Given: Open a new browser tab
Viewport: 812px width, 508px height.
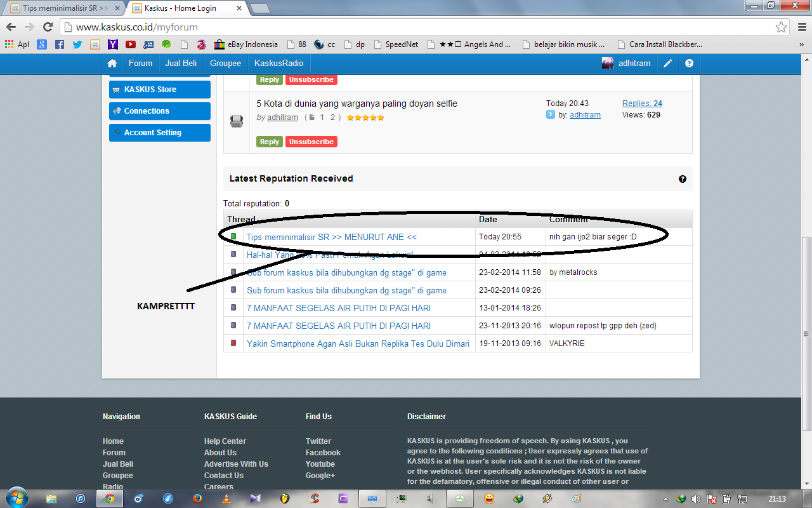Looking at the screenshot, I should 259,8.
